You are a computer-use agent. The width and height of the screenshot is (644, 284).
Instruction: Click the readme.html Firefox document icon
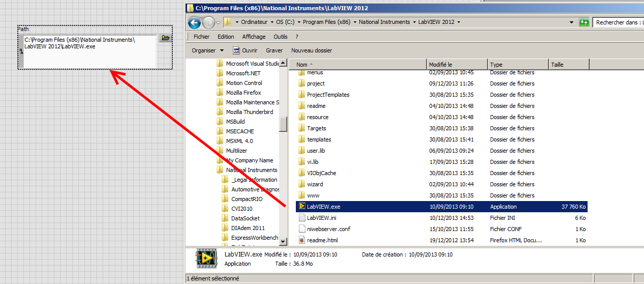click(301, 240)
